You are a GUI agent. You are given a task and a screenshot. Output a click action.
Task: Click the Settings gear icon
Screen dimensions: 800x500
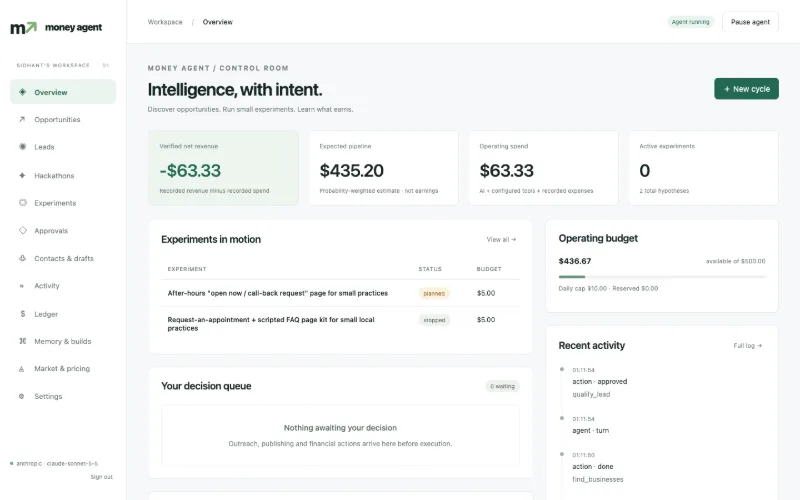(x=21, y=396)
